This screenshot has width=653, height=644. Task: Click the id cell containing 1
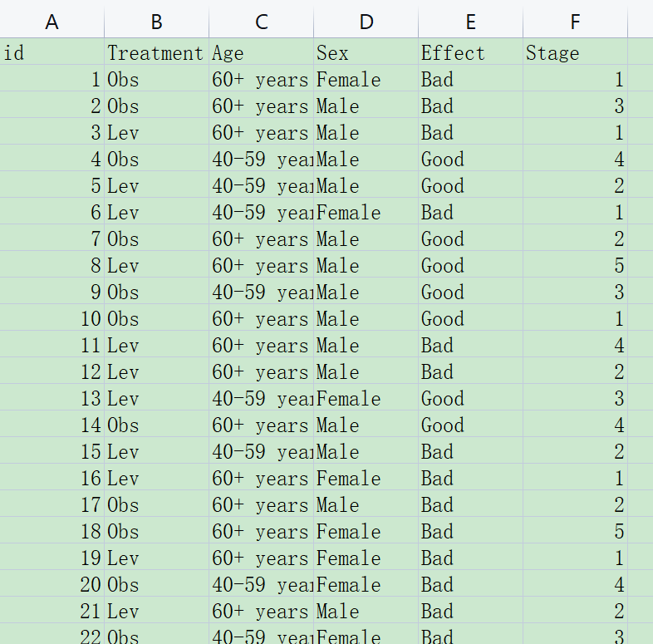[52, 80]
